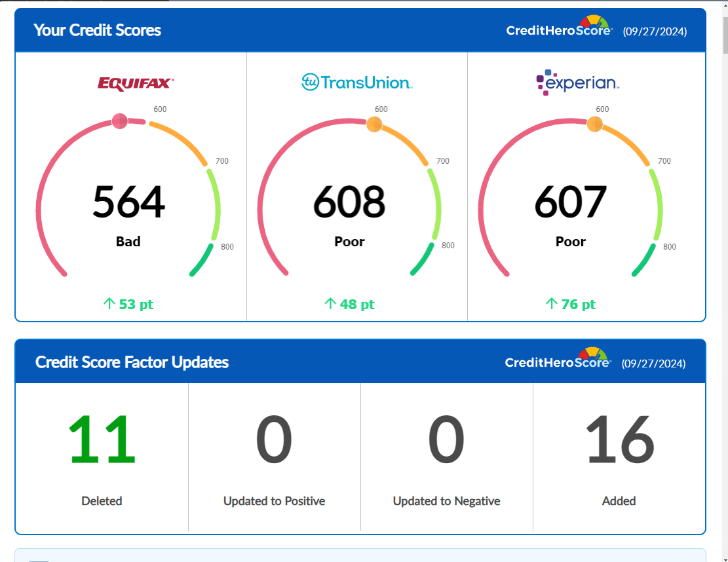Click the TransUnion gauge marker dot

374,124
